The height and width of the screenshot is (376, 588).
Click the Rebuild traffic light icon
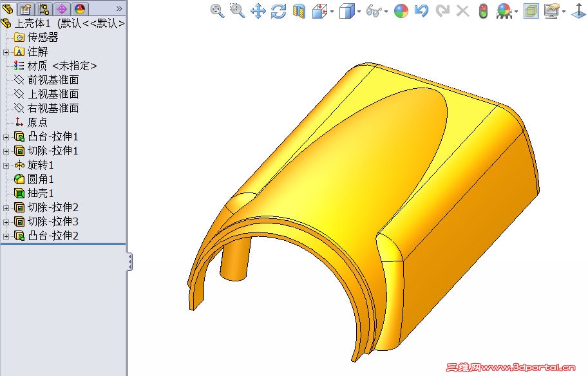(x=484, y=11)
